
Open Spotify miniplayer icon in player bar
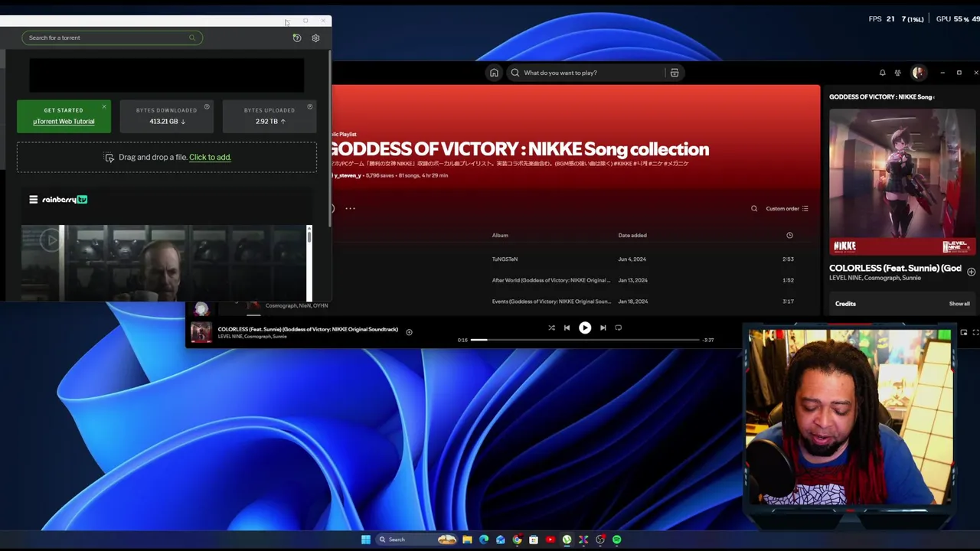click(x=964, y=332)
